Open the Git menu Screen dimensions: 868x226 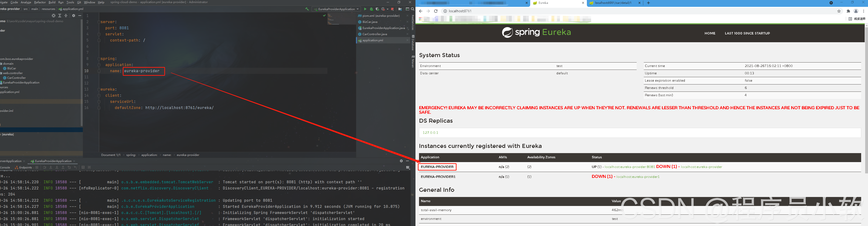coord(79,2)
